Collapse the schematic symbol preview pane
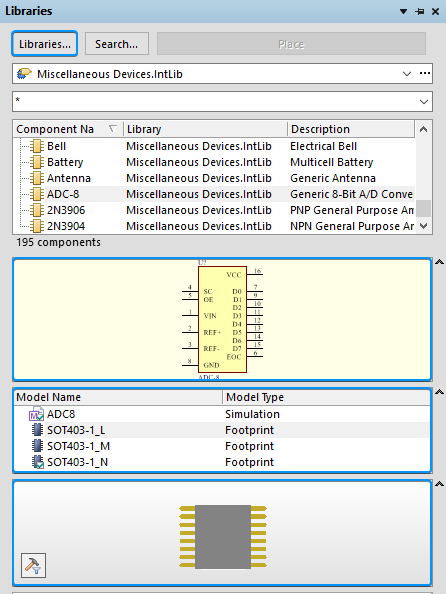The width and height of the screenshot is (446, 594). click(439, 262)
